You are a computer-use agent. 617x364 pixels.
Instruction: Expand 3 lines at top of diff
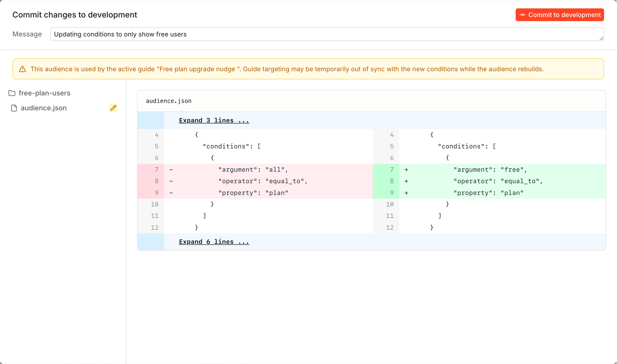[x=214, y=120]
